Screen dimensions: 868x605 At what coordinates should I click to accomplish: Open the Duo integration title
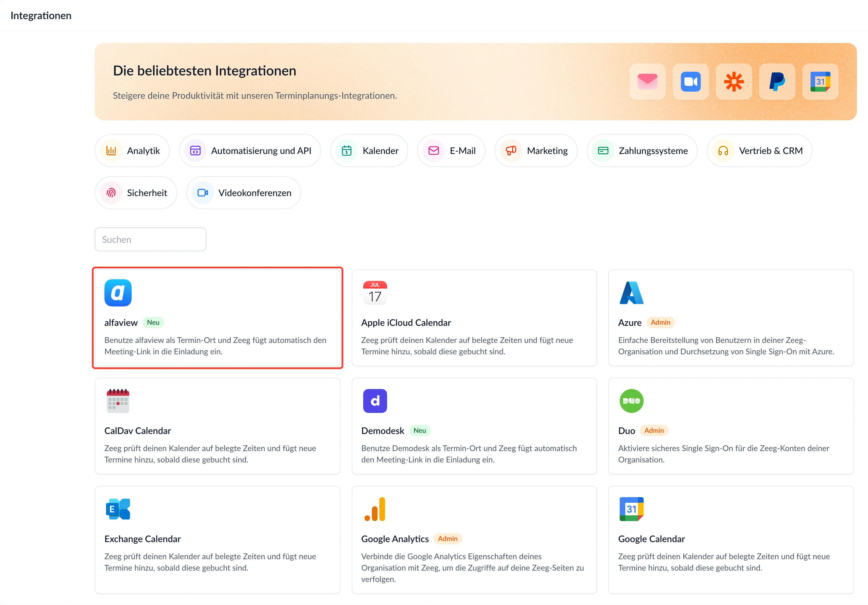pyautogui.click(x=627, y=431)
